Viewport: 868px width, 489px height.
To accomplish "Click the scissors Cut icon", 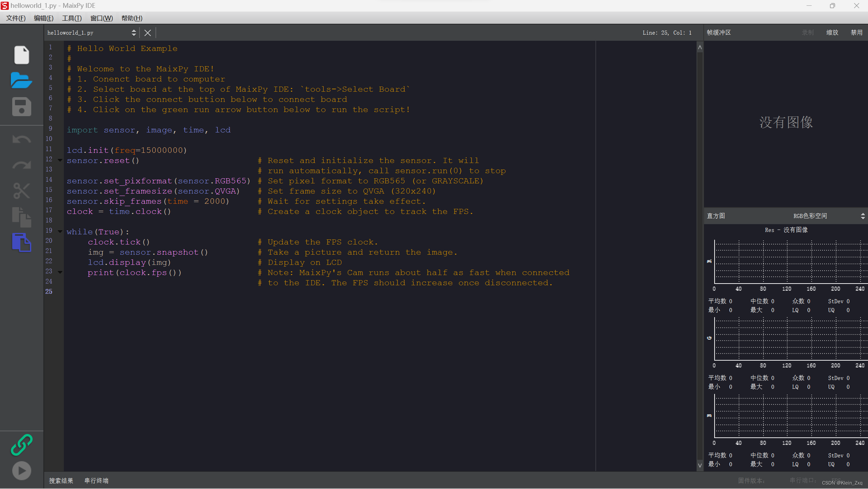I will (22, 191).
